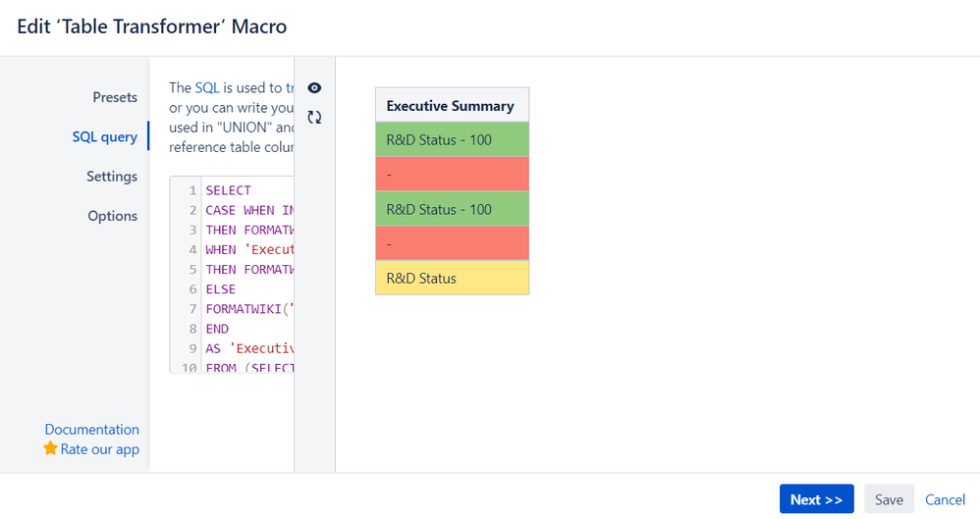Click the Executive Summary column header
Screen dimensions: 980x519
[451, 105]
